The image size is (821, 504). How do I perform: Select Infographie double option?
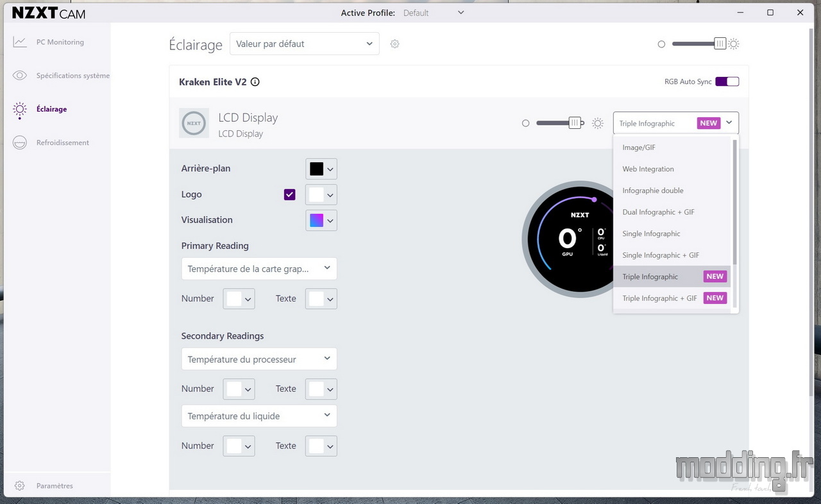tap(672, 190)
